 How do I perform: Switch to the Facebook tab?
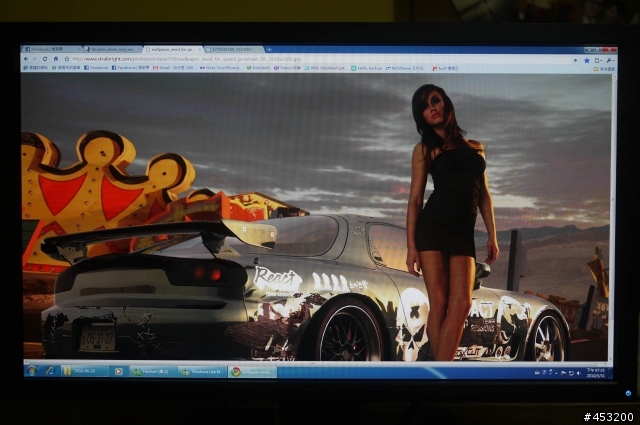[50, 49]
